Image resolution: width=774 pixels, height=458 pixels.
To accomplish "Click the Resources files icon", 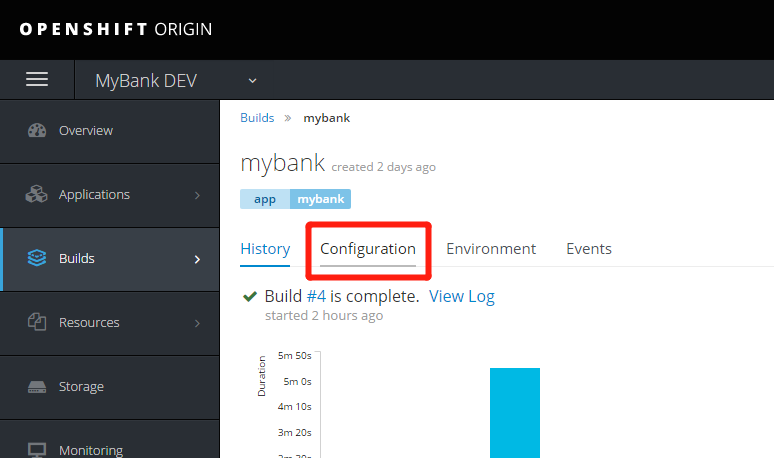I will coord(38,323).
